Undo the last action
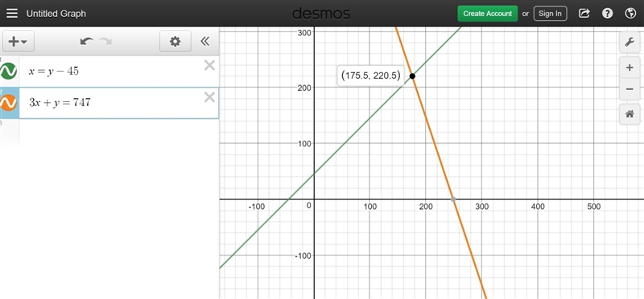Viewport: 644px width, 299px height. (86, 42)
